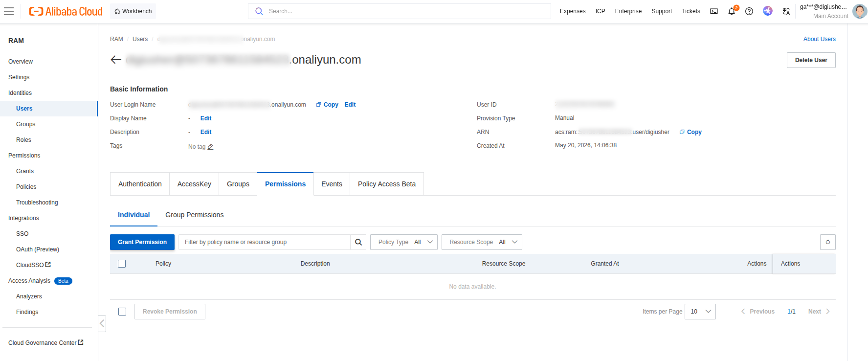Click the Users breadcrumb link
Screen dimensions: 868x361
[140, 39]
